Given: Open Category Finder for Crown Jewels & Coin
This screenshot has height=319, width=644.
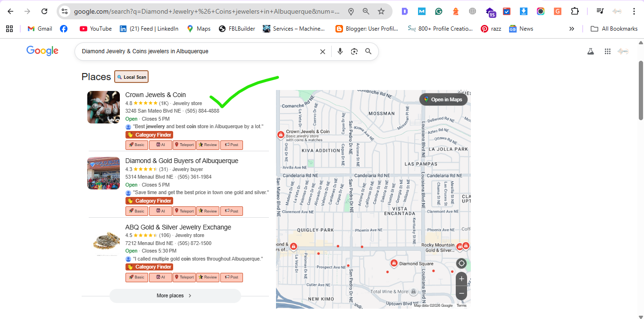Looking at the screenshot, I should click(x=149, y=135).
